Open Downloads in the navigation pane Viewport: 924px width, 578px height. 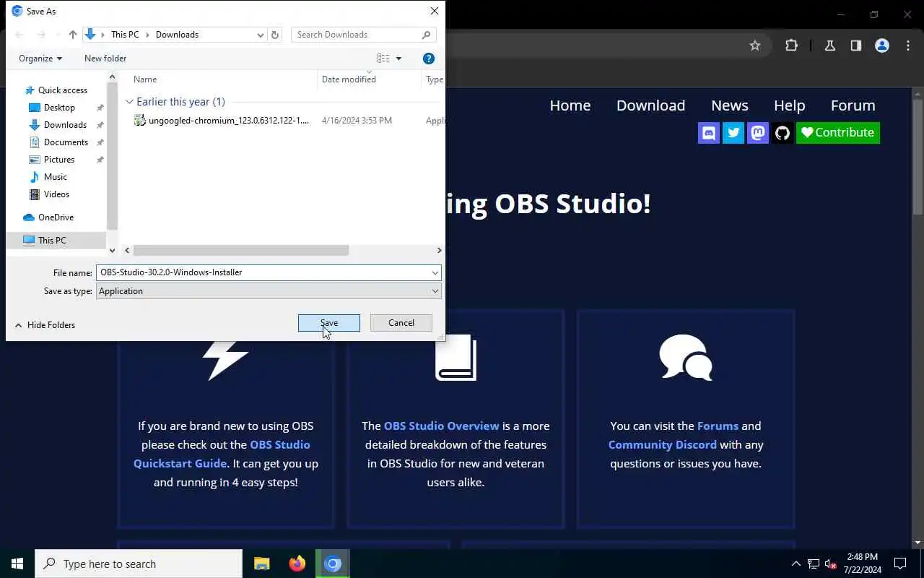(65, 125)
